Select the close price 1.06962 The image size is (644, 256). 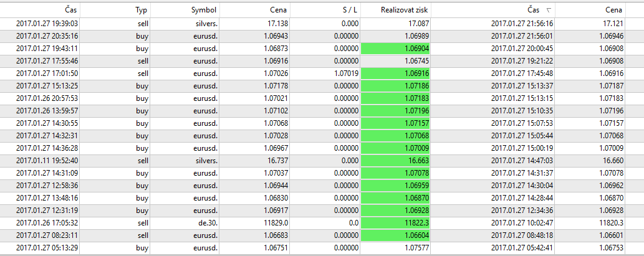tap(611, 186)
